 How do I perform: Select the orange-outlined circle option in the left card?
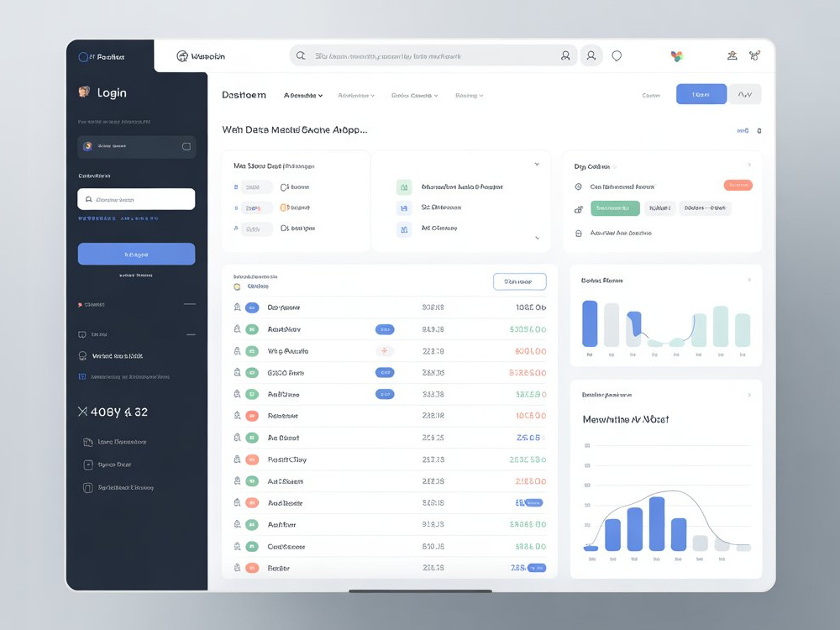(285, 207)
